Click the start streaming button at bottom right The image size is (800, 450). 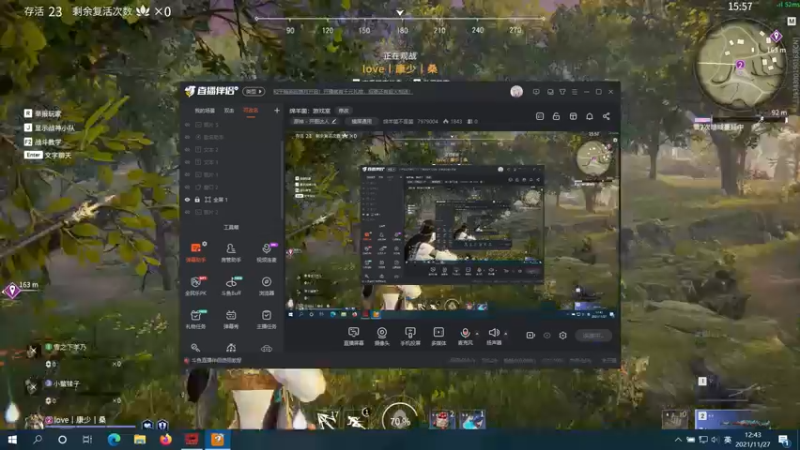point(593,335)
